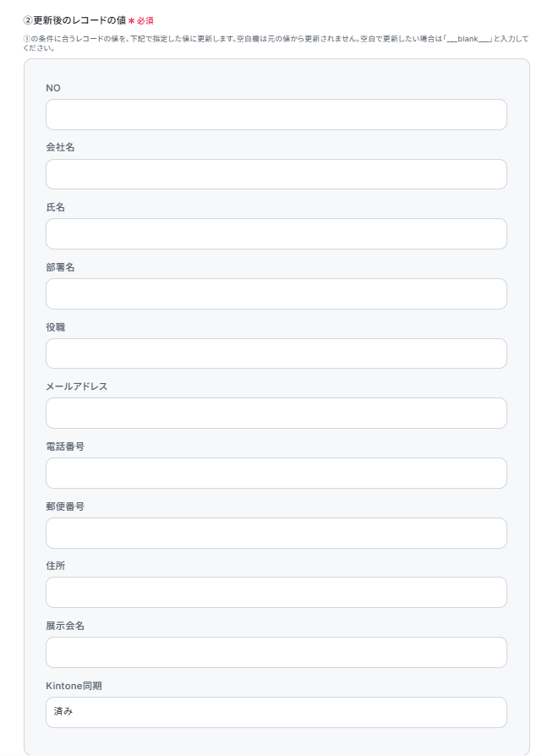The image size is (542, 756).
Task: Focus the 会社名 text box
Action: click(276, 174)
